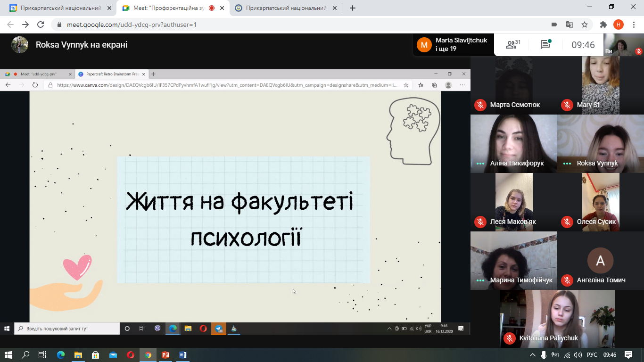644x362 pixels.
Task: Bookmark this page with the star icon
Action: [585, 25]
